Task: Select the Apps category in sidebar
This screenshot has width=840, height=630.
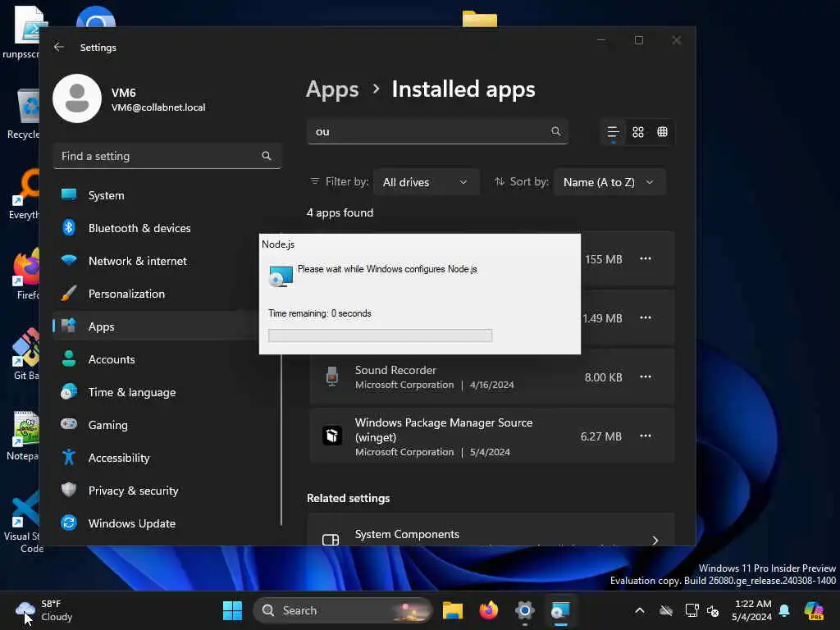Action: click(155, 326)
